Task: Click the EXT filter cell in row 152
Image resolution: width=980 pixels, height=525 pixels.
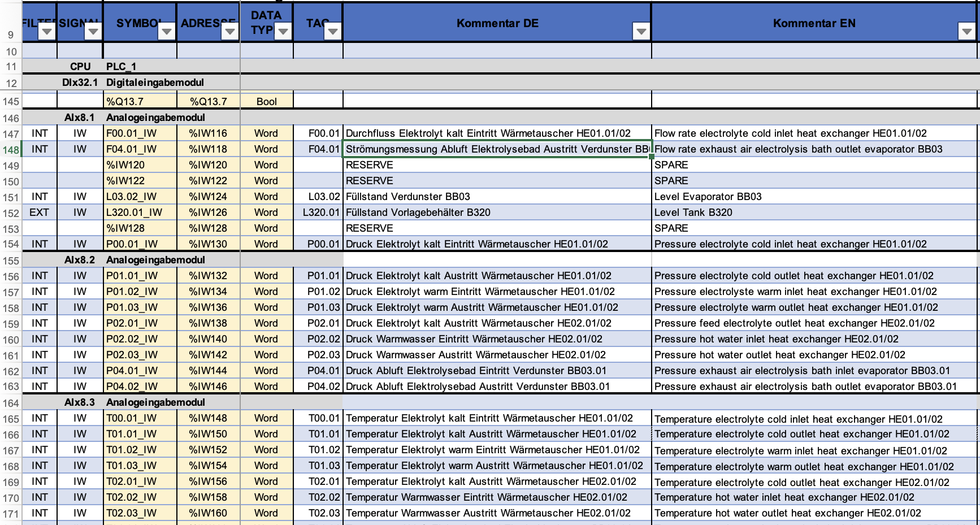Action: click(x=40, y=212)
